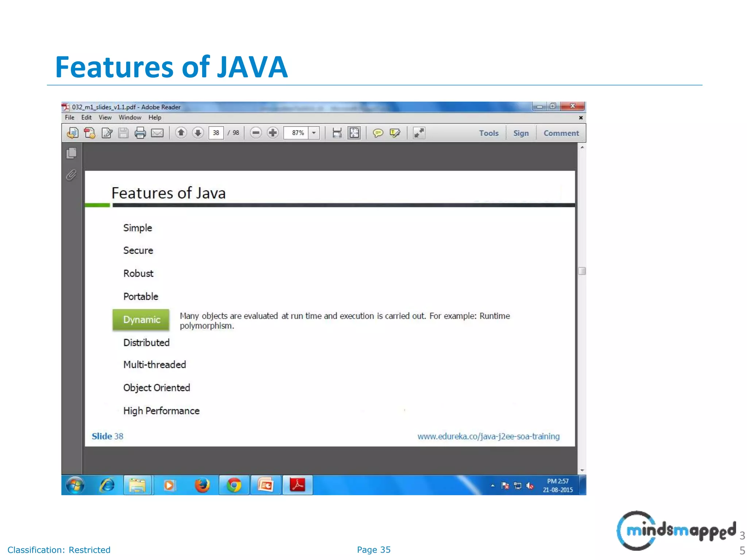The width and height of the screenshot is (747, 560).
Task: Open the File menu
Action: (x=70, y=117)
